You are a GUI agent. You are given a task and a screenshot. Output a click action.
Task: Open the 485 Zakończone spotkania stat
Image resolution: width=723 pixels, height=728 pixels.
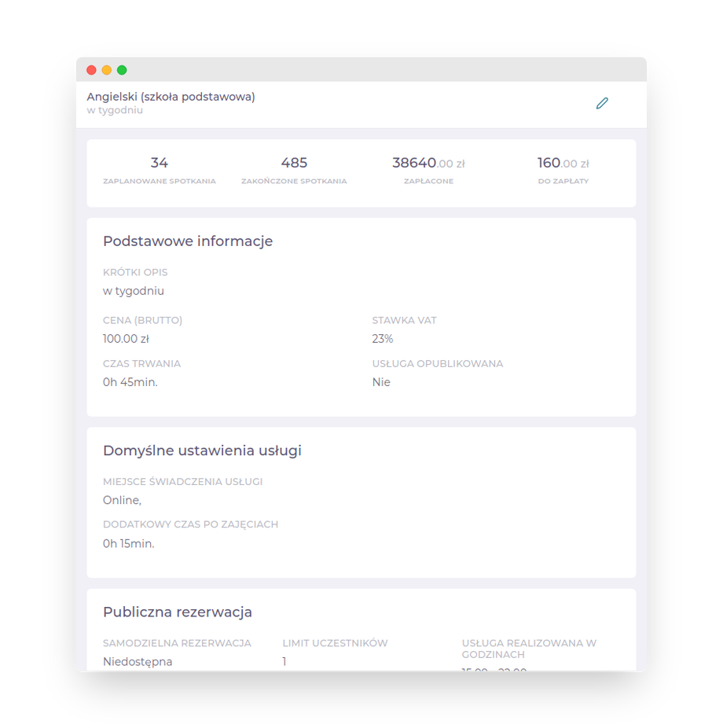[294, 164]
